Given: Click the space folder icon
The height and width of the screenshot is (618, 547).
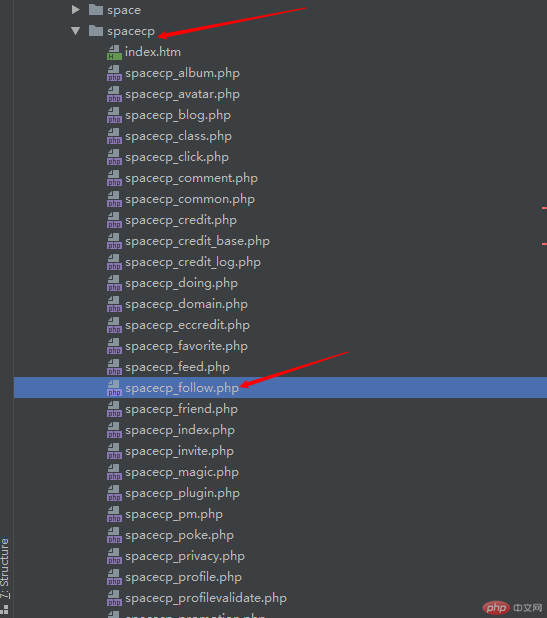Looking at the screenshot, I should coord(96,10).
